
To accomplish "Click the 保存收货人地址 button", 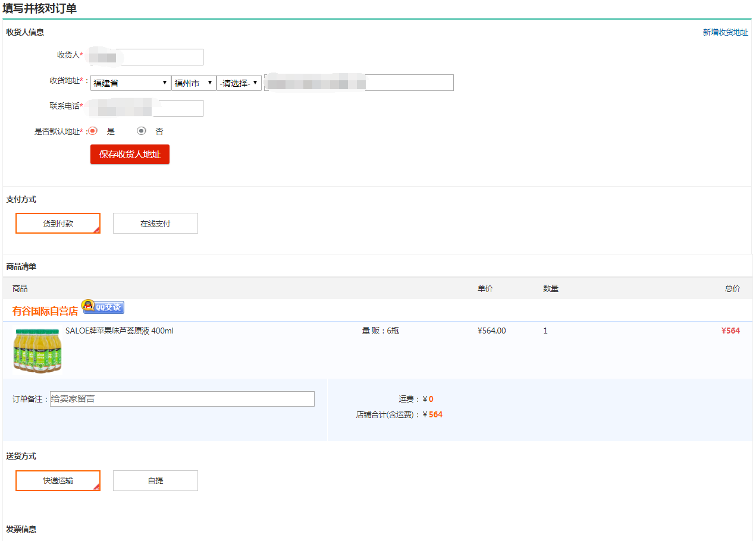I will tap(130, 155).
